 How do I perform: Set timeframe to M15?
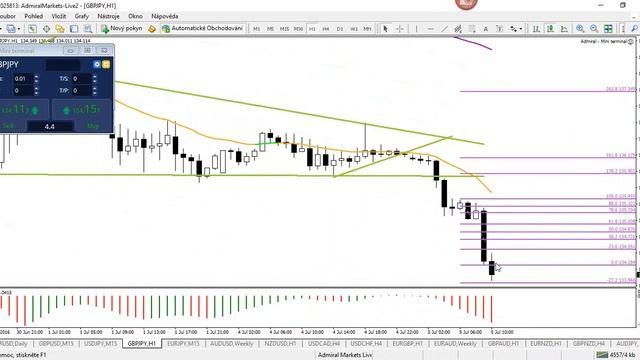pos(284,29)
